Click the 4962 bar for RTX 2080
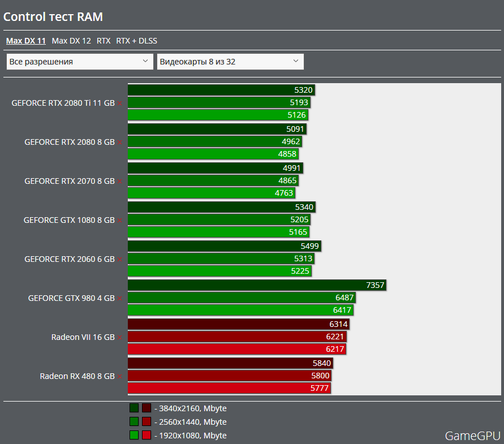 [x=215, y=141]
